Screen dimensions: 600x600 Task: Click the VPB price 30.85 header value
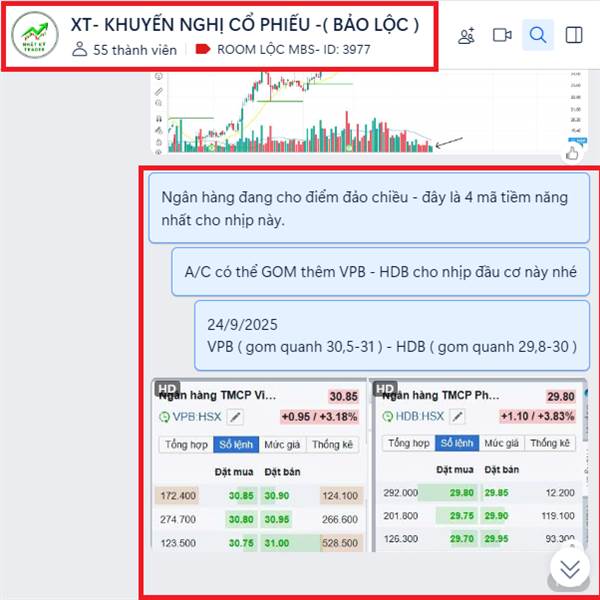pyautogui.click(x=343, y=396)
